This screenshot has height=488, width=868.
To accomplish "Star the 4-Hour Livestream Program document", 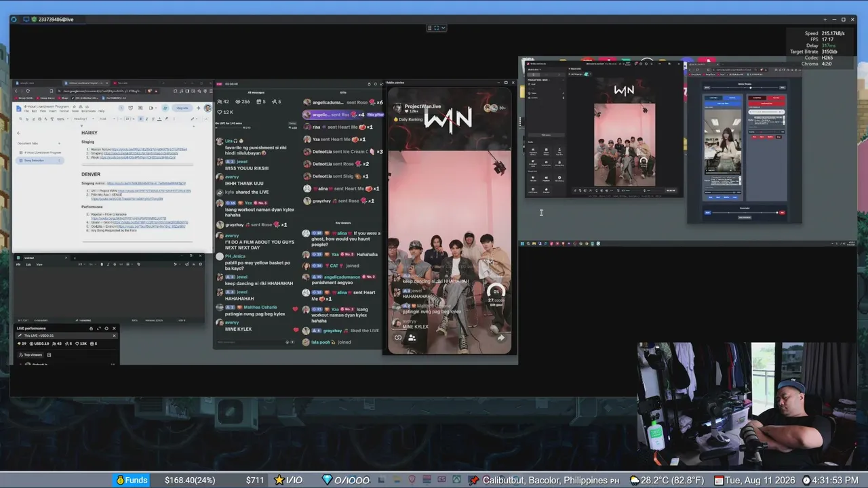I will point(75,106).
